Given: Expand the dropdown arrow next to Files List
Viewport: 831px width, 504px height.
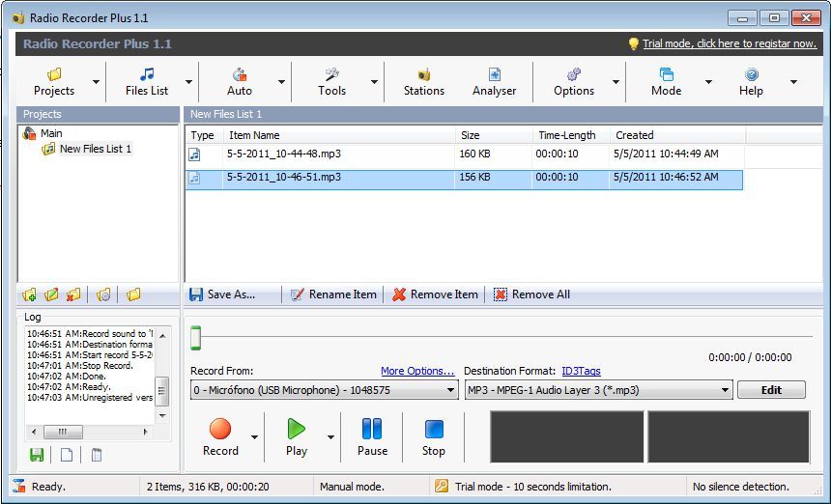Looking at the screenshot, I should point(188,82).
